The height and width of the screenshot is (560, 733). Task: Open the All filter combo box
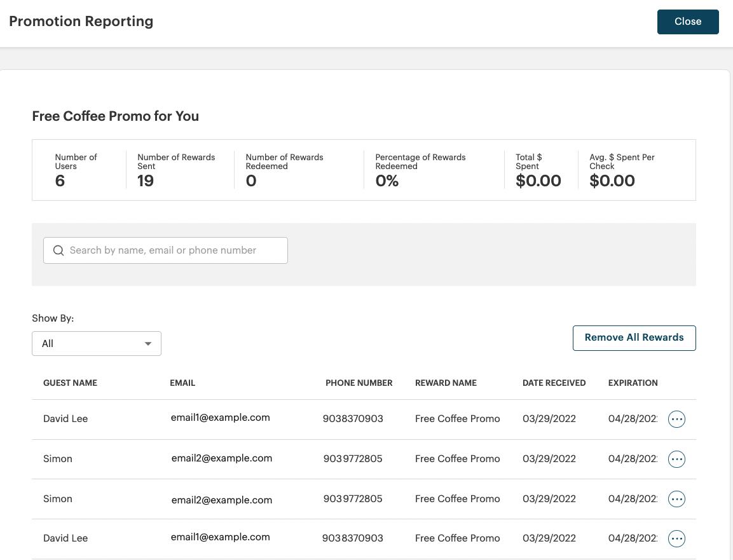[96, 344]
